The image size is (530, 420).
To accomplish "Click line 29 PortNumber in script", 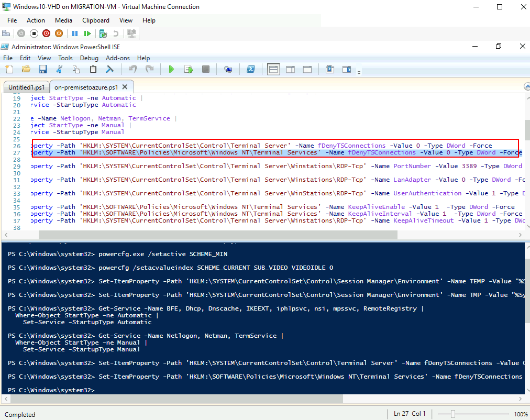I will tap(412, 166).
